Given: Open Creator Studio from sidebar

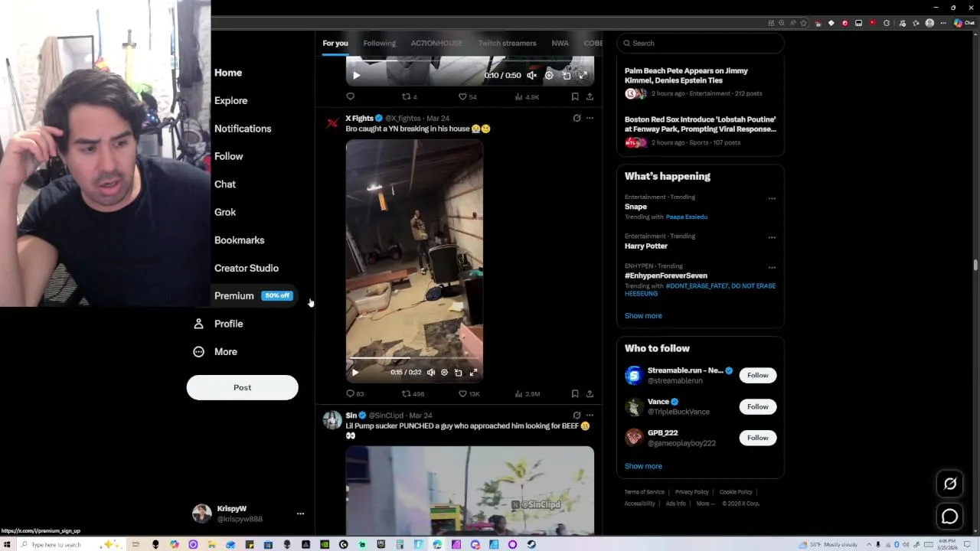Looking at the screenshot, I should pyautogui.click(x=247, y=268).
